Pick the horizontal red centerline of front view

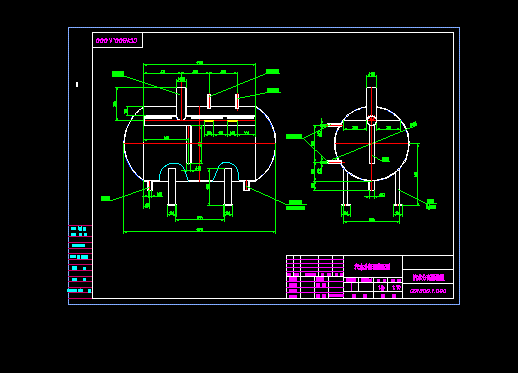point(199,143)
